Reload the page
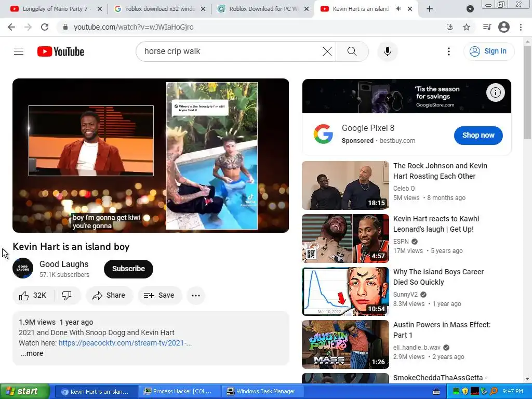532x399 pixels. [x=45, y=27]
